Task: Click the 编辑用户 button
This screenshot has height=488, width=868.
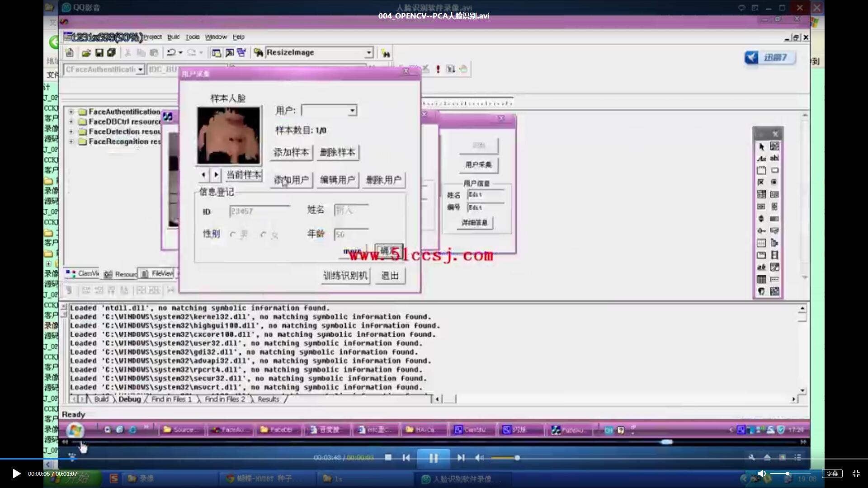Action: pyautogui.click(x=338, y=180)
